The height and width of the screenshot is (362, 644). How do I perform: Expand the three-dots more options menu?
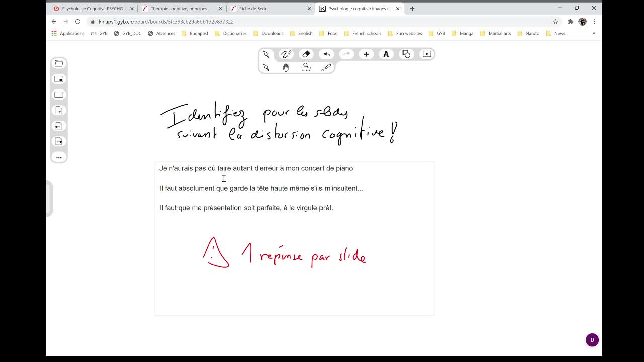tap(59, 157)
